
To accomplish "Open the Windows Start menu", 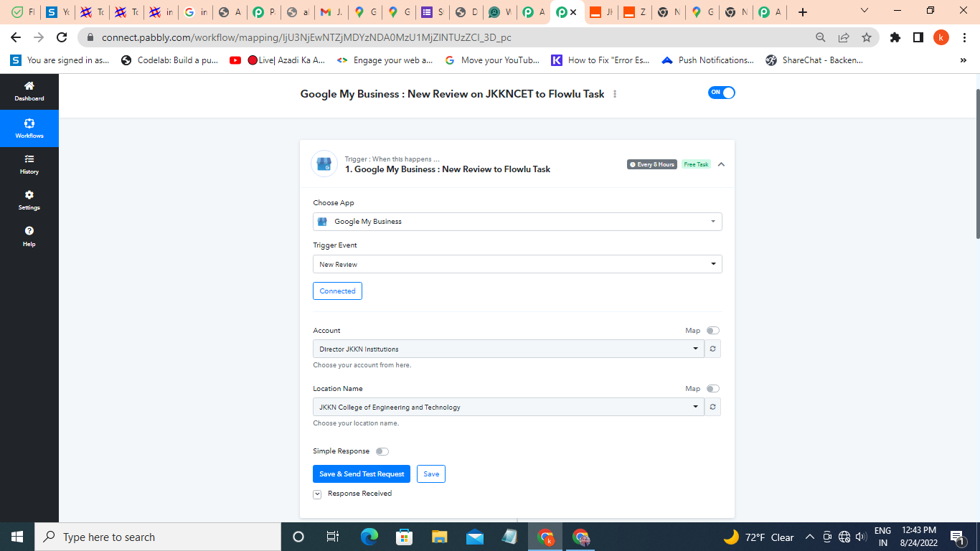I will click(17, 537).
